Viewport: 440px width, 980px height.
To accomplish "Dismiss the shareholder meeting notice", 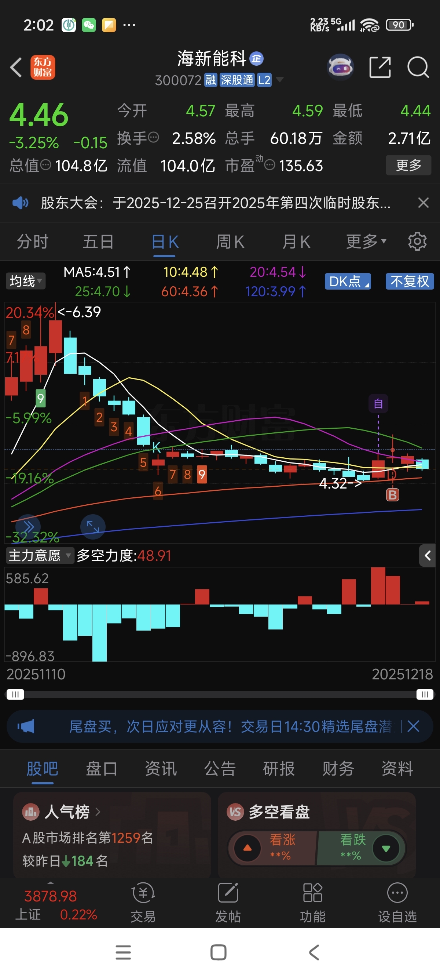I will coord(423,203).
